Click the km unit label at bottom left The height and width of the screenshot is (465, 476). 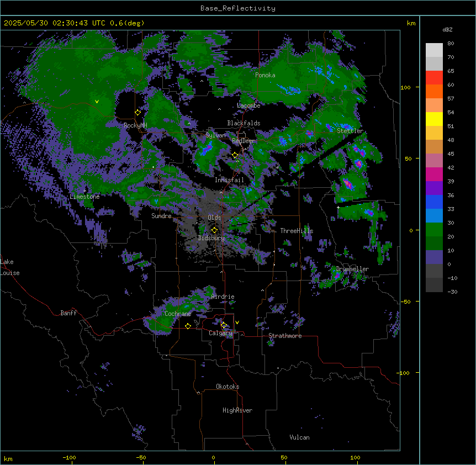pos(8,458)
